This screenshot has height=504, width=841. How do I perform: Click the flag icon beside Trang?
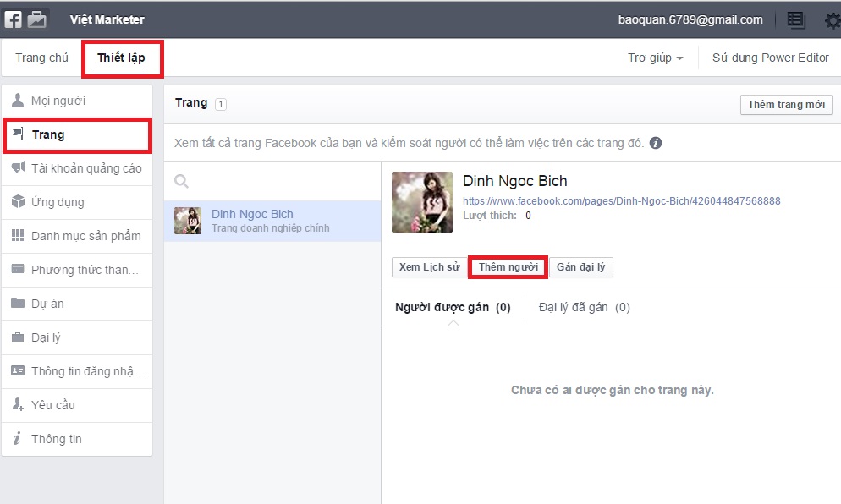click(x=19, y=133)
